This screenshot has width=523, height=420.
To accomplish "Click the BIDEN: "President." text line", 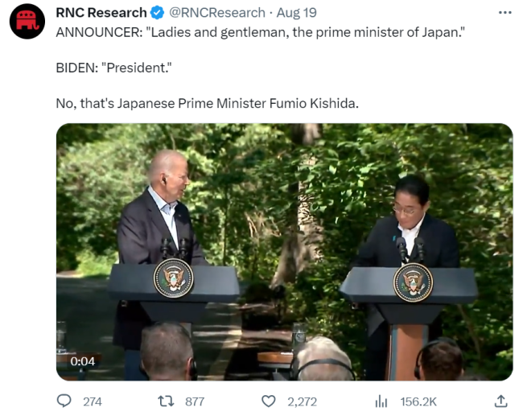I will (113, 67).
